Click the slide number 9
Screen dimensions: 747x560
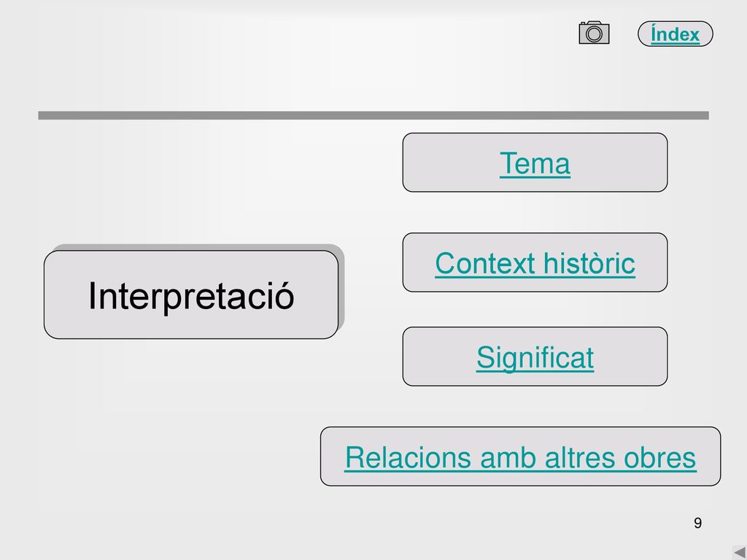click(697, 523)
